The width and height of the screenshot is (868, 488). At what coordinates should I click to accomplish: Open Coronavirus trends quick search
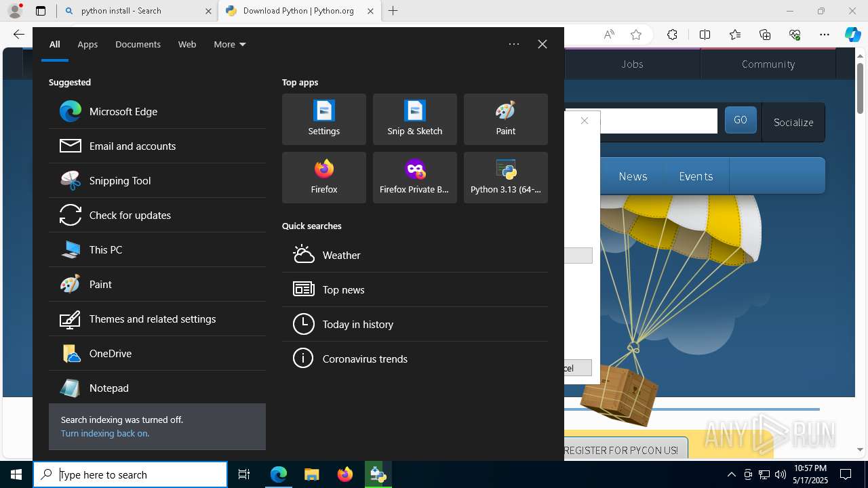[415, 359]
